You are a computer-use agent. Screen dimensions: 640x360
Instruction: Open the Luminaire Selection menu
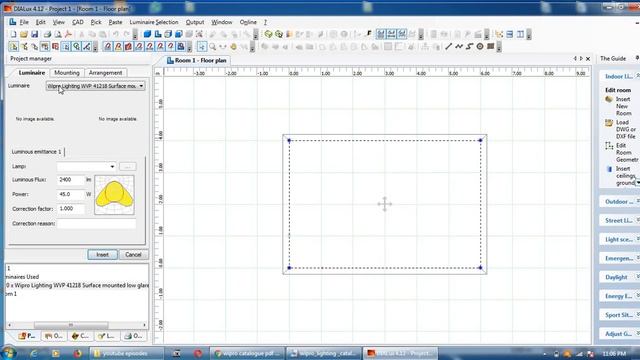point(154,22)
